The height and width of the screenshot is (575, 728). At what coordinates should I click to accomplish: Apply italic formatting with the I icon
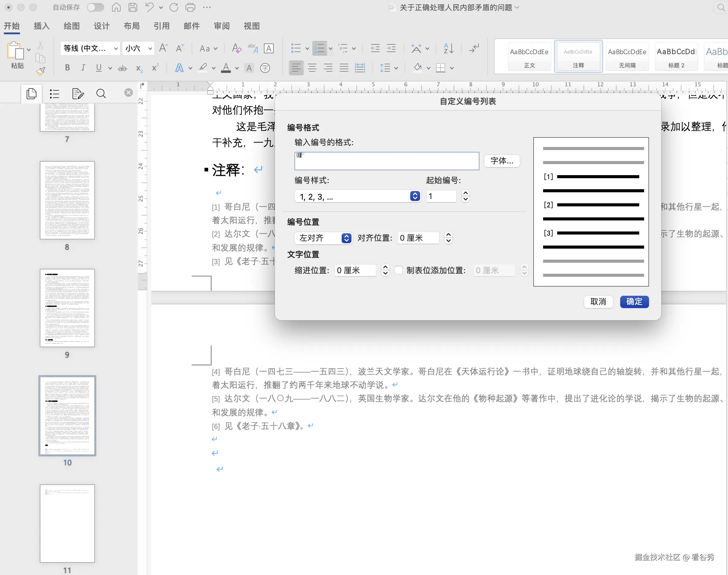click(83, 67)
